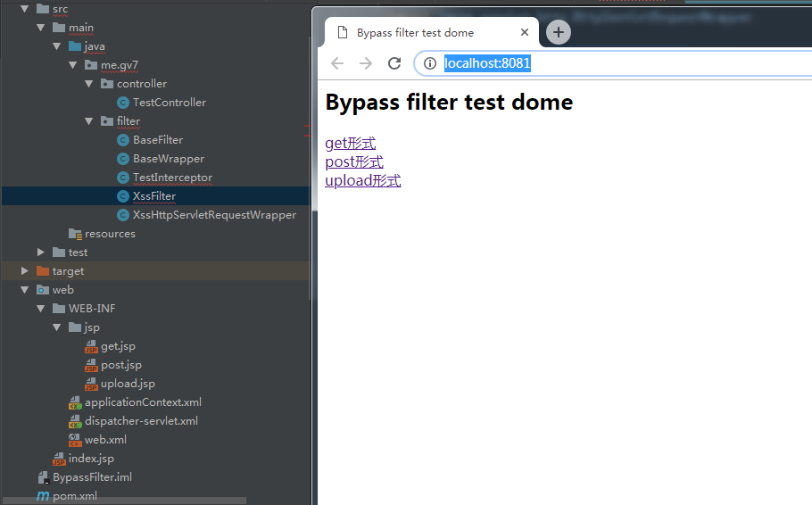812x505 pixels.
Task: Close the Bypass filter test dome tab
Action: tap(525, 33)
